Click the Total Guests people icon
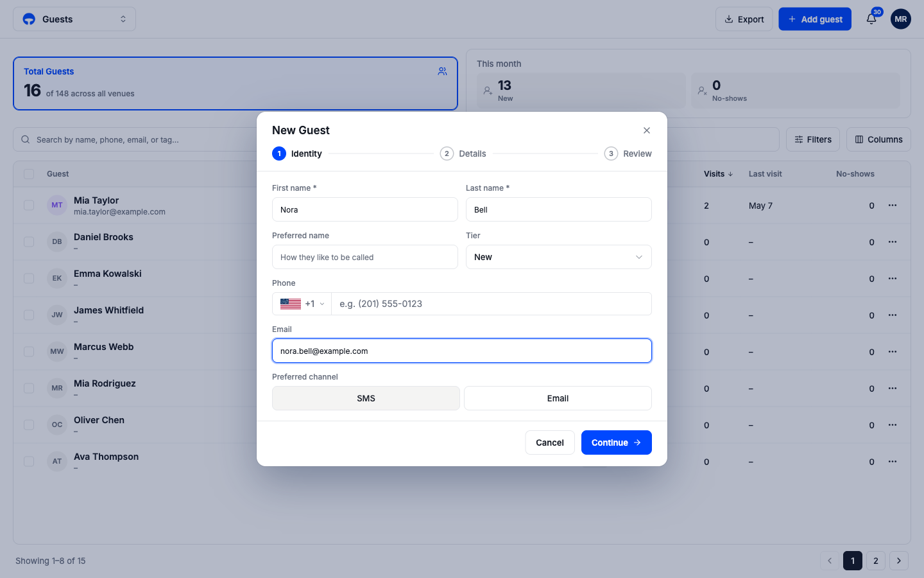The height and width of the screenshot is (578, 924). click(x=443, y=71)
